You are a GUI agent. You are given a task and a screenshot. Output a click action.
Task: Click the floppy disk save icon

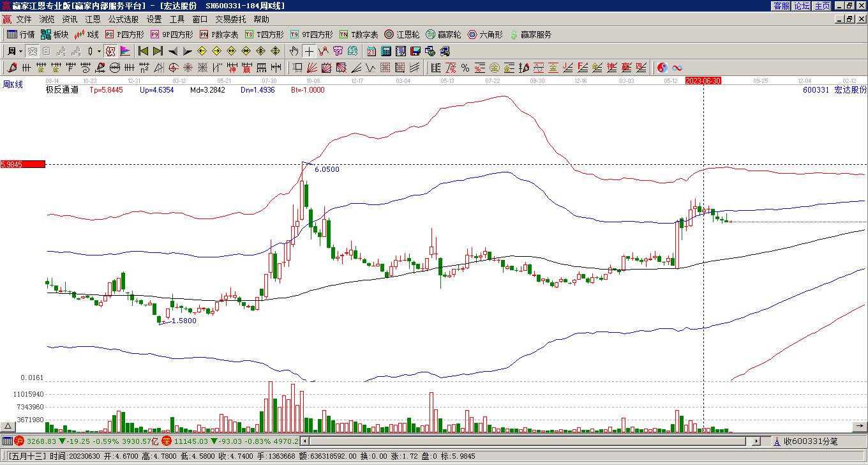[x=415, y=51]
